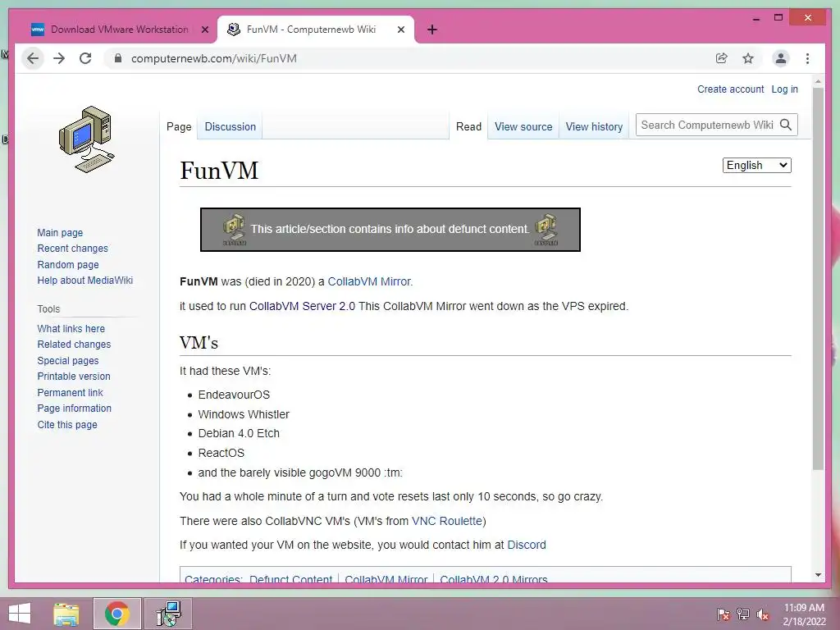The image size is (840, 630).
Task: Open the View history tab
Action: coord(594,126)
